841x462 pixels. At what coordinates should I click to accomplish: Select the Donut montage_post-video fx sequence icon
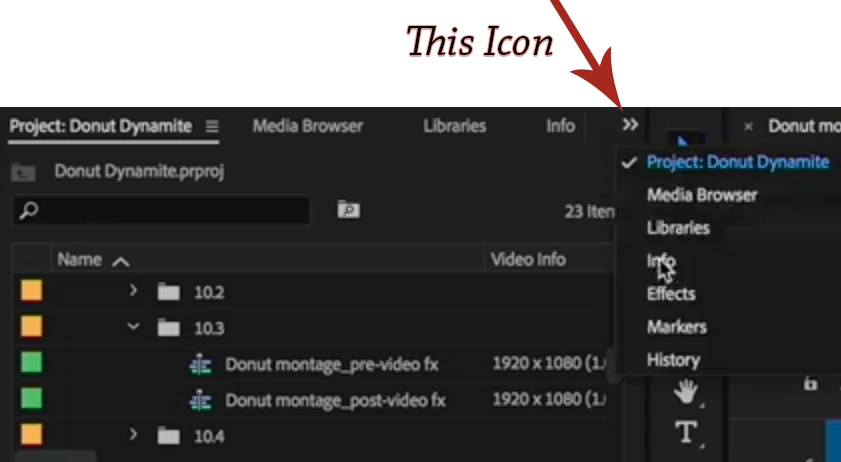[x=201, y=401]
